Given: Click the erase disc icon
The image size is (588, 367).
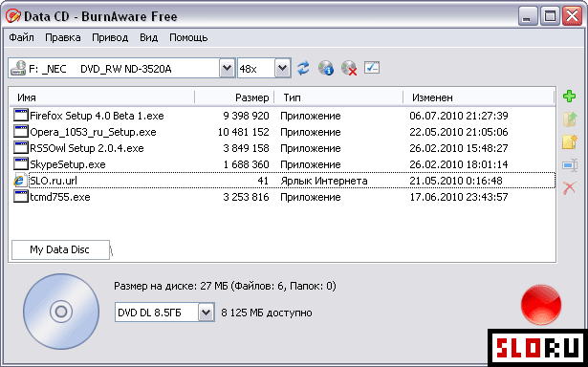Looking at the screenshot, I should [x=349, y=68].
